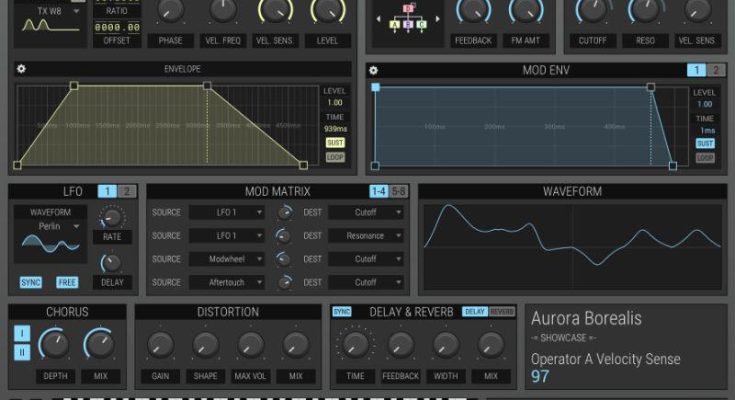Viewport: 735px width, 400px height.
Task: Click the LFO Rate knob
Action: click(111, 217)
